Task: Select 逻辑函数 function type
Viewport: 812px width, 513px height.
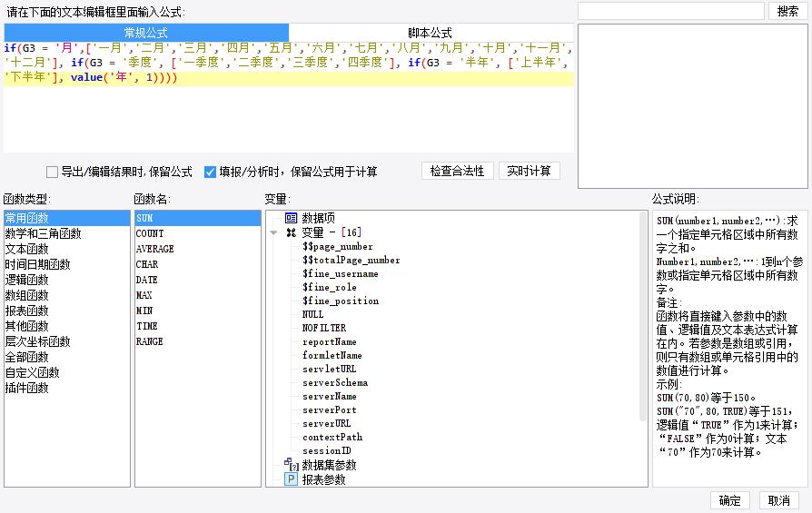Action: pos(67,280)
